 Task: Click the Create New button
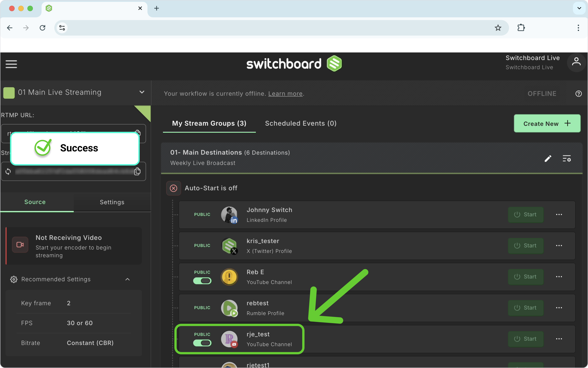tap(547, 123)
